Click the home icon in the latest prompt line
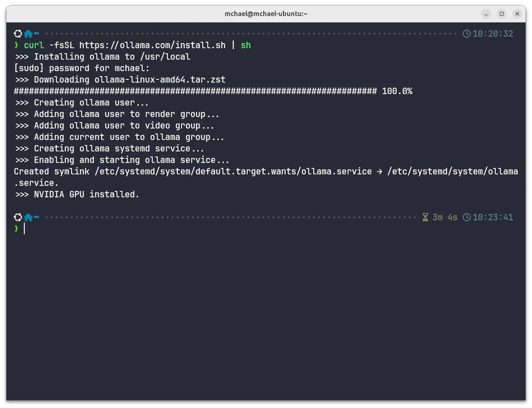Image resolution: width=532 pixels, height=408 pixels. [x=28, y=217]
